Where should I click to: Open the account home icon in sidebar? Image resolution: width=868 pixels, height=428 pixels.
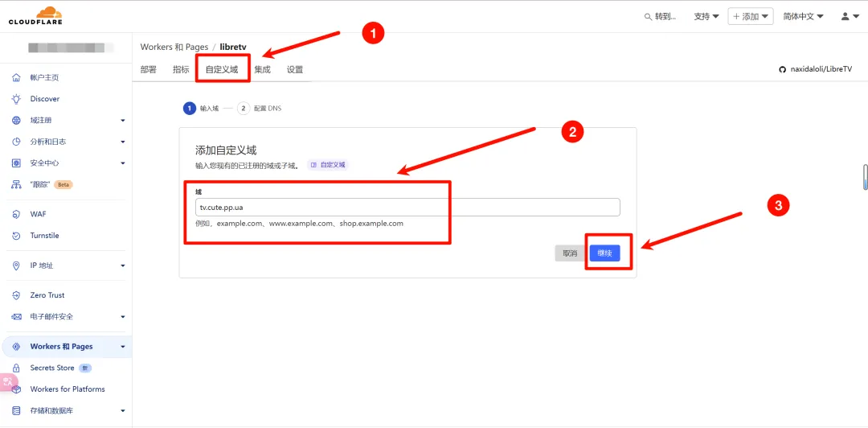click(x=17, y=77)
